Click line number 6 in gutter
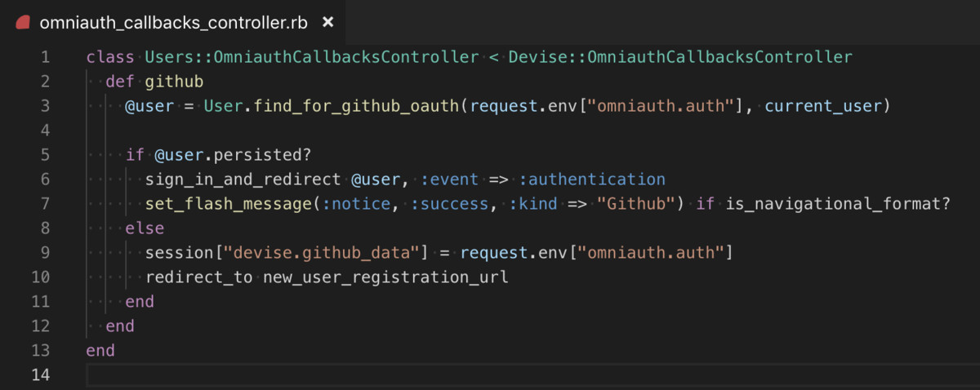This screenshot has height=390, width=980. (x=44, y=179)
